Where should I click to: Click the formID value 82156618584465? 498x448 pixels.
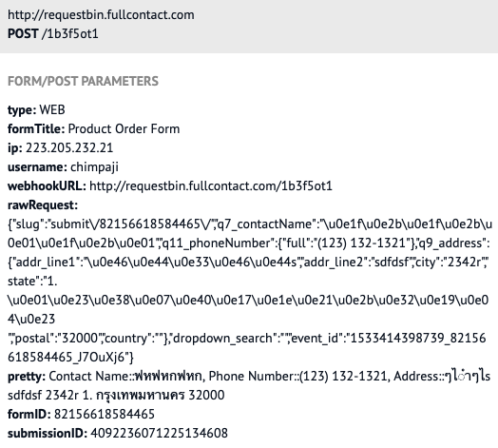pyautogui.click(x=105, y=415)
